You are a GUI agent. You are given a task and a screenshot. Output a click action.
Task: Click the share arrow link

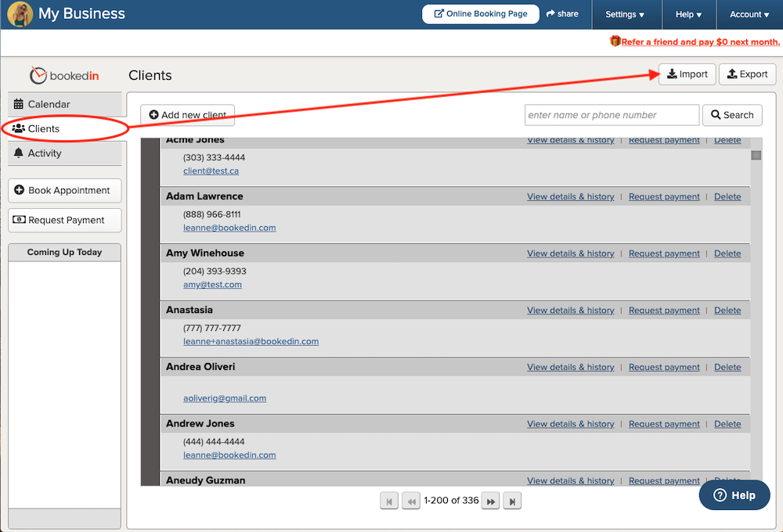[562, 14]
